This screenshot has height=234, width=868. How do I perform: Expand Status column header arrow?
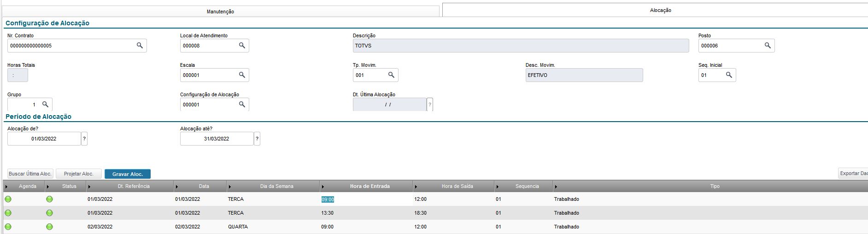pos(48,187)
